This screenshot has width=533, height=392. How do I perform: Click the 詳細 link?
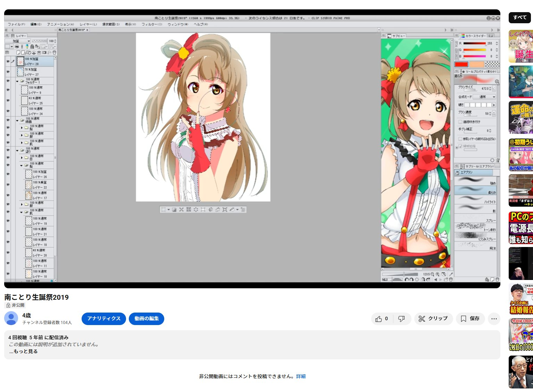pyautogui.click(x=301, y=376)
